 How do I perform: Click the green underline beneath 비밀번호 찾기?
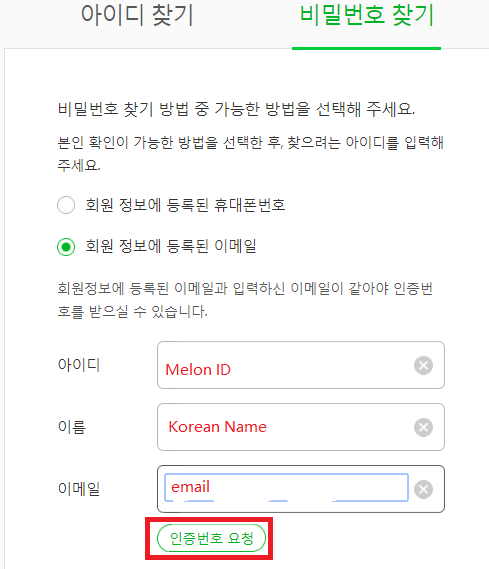[366, 48]
